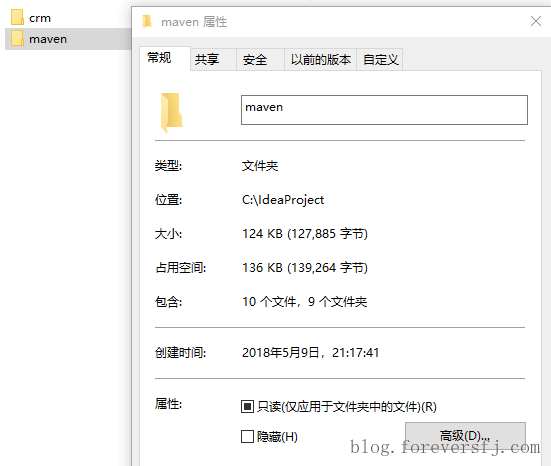Viewport: 551px width, 466px height.
Task: Select the maven folder name in list
Action: [x=48, y=39]
